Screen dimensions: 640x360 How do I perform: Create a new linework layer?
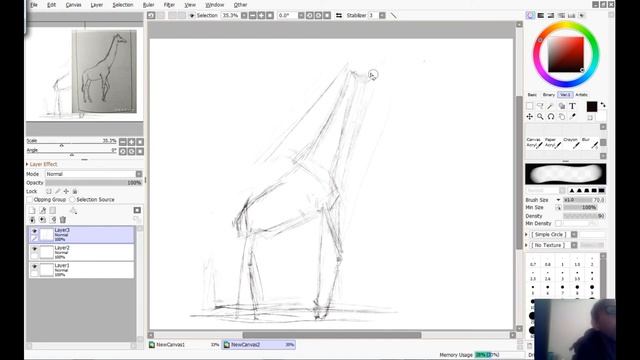click(42, 211)
